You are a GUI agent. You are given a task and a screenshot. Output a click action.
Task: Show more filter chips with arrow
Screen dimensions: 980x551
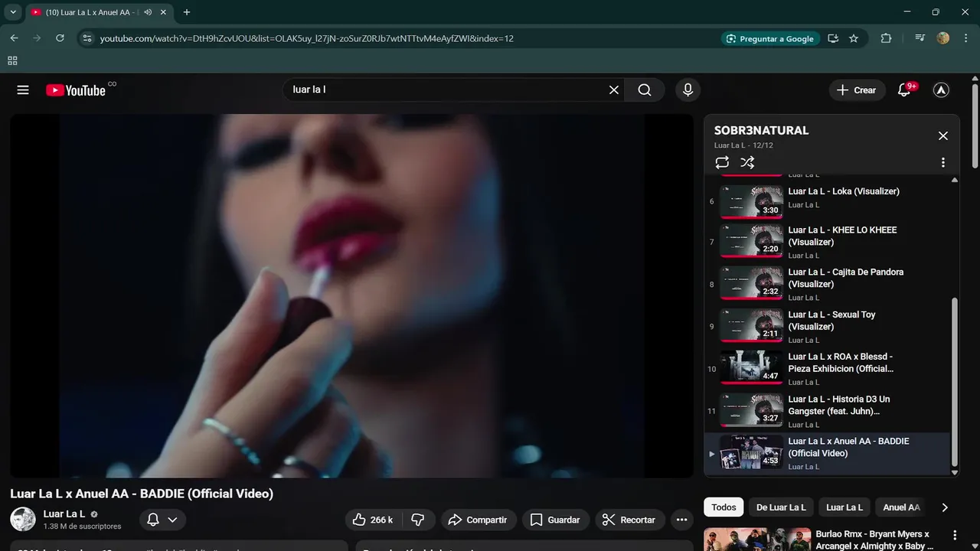[x=945, y=507]
